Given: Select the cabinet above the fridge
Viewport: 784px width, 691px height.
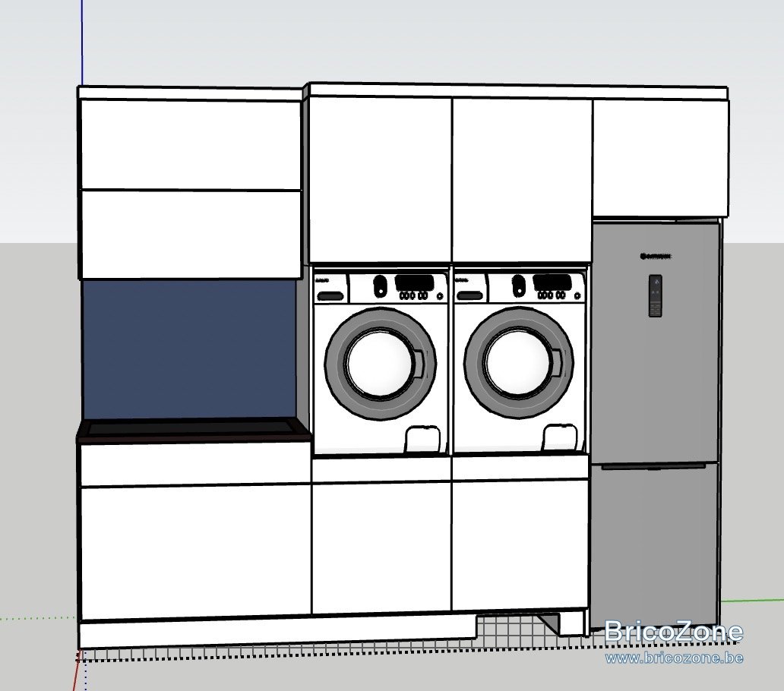Looking at the screenshot, I should click(660, 157).
